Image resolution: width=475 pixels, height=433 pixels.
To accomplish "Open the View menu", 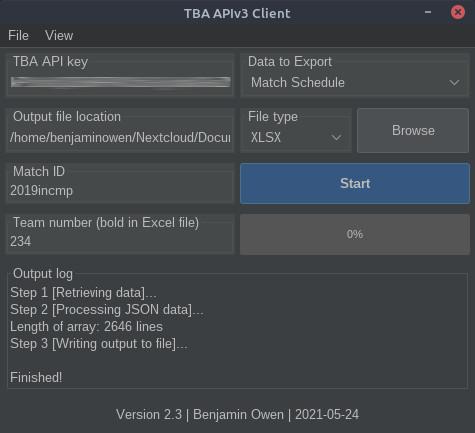I will [x=59, y=35].
